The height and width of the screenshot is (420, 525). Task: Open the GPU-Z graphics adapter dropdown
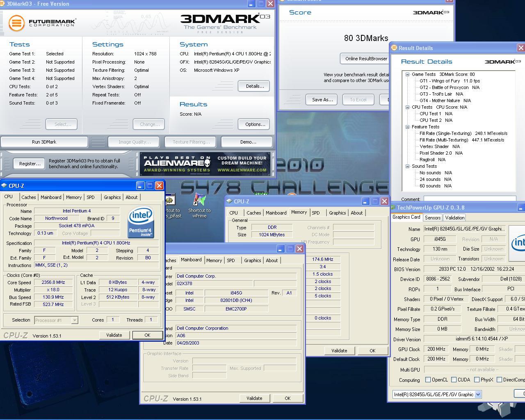[x=478, y=395]
